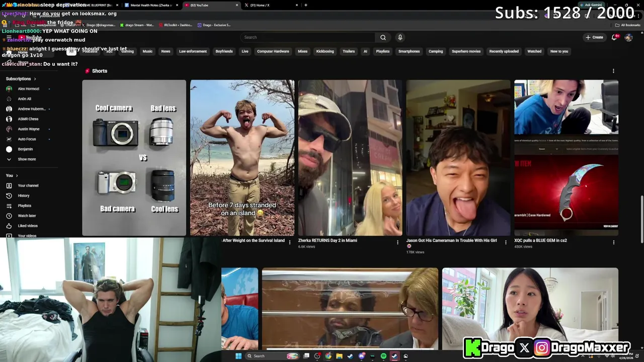Play the Cool camera vs Bad lens short

tap(134, 158)
